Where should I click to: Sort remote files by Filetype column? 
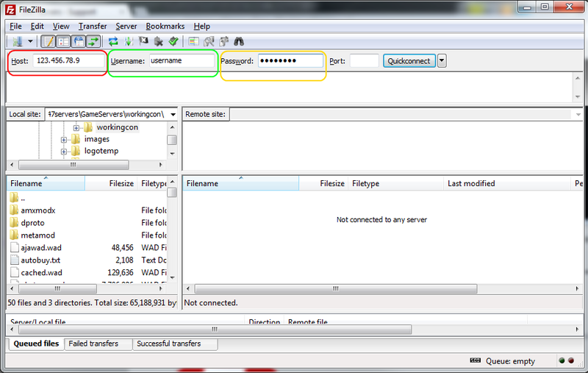pos(395,183)
